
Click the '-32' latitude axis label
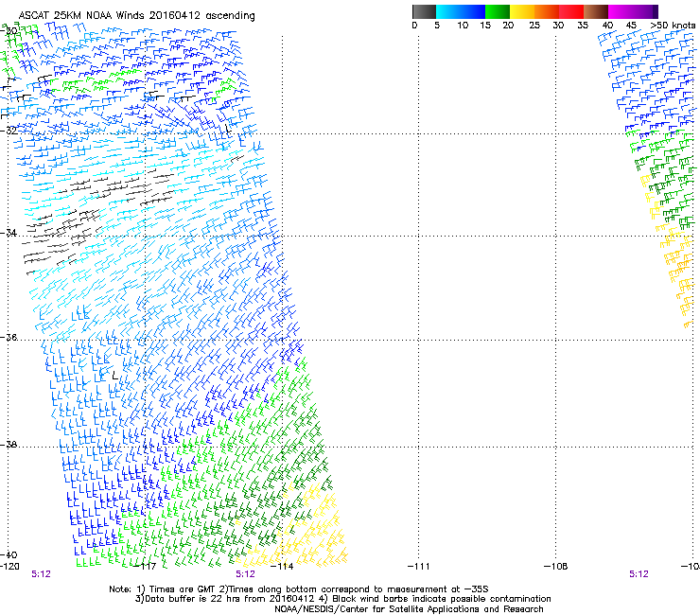coord(9,131)
